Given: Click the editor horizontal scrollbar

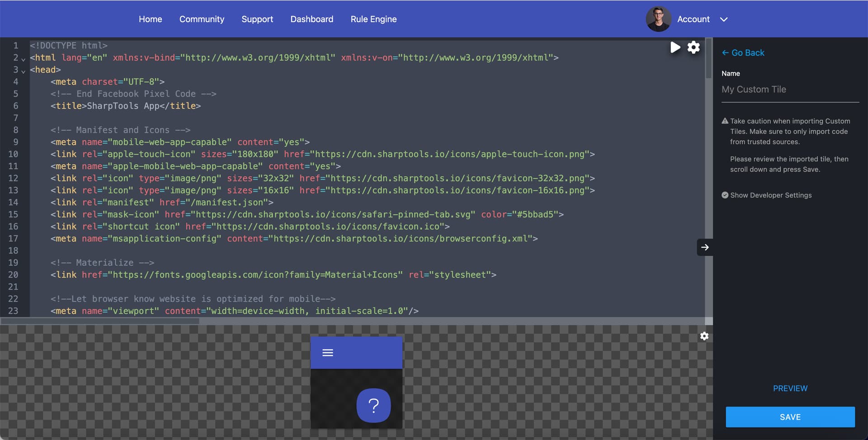Looking at the screenshot, I should click(99, 321).
